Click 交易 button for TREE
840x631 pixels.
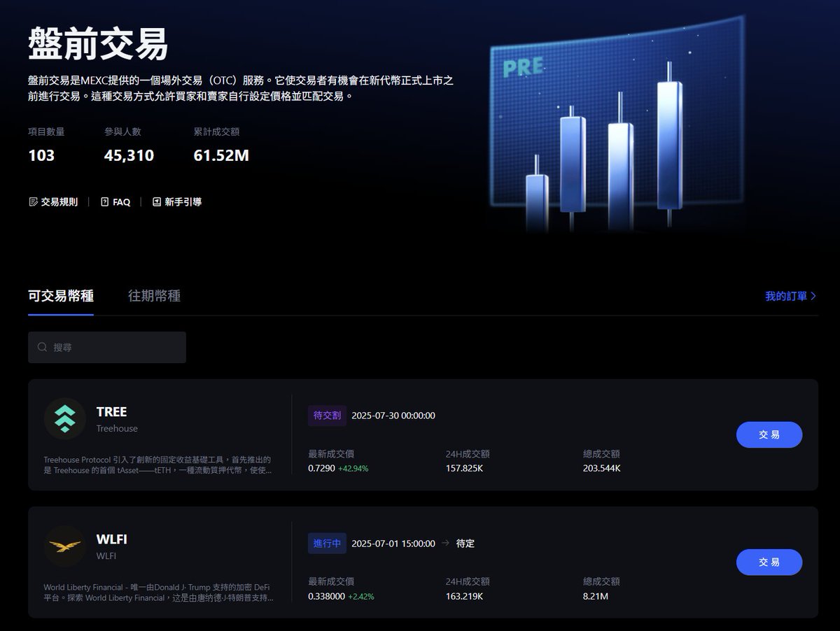769,435
